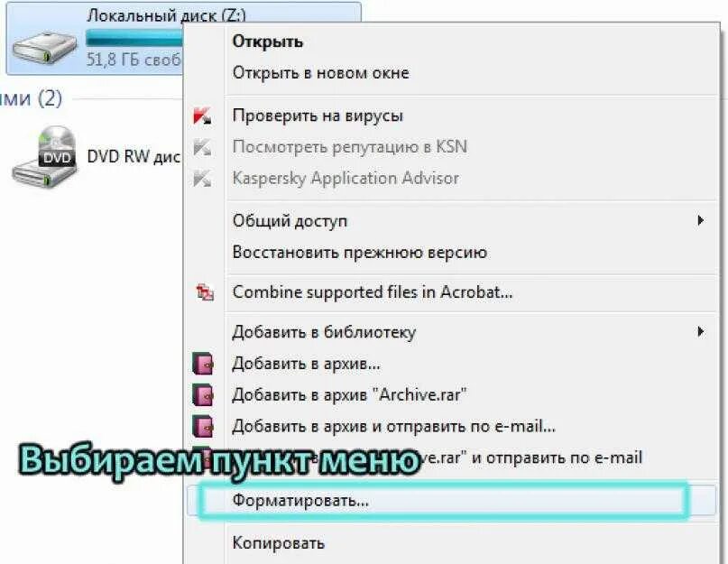The width and height of the screenshot is (728, 564).
Task: Choose Combine supported files in Acrobat...
Action: [x=373, y=292]
